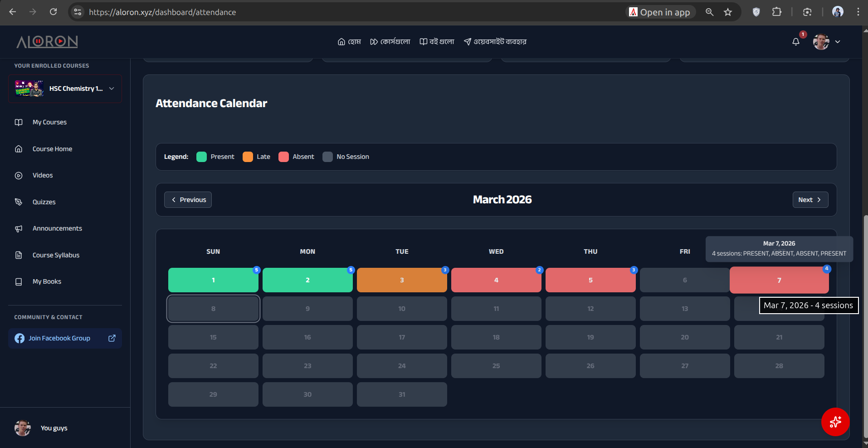Image resolution: width=868 pixels, height=448 pixels.
Task: Go to the Previous month
Action: [188, 200]
